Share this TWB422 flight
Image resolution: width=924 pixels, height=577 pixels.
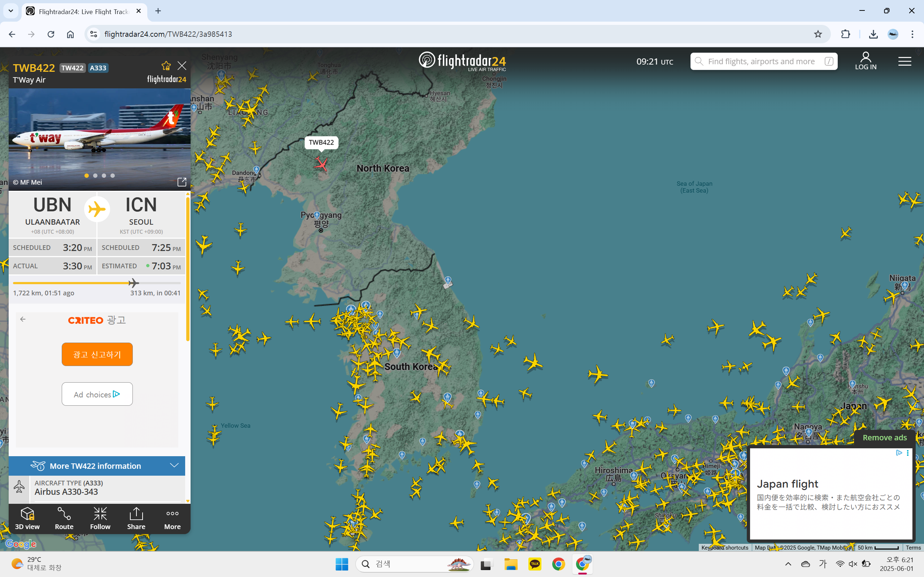pyautogui.click(x=136, y=518)
